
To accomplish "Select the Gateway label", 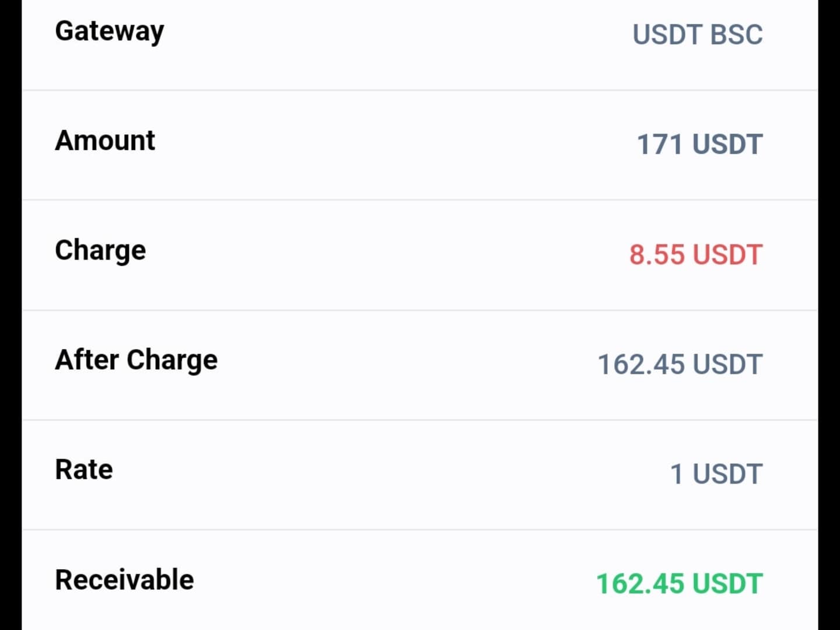I will tap(110, 32).
